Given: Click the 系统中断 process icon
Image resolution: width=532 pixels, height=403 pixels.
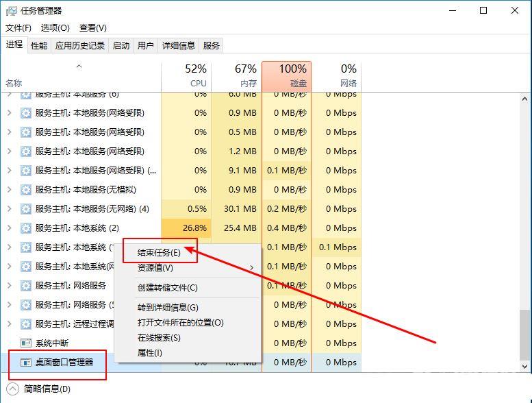Looking at the screenshot, I should point(26,343).
